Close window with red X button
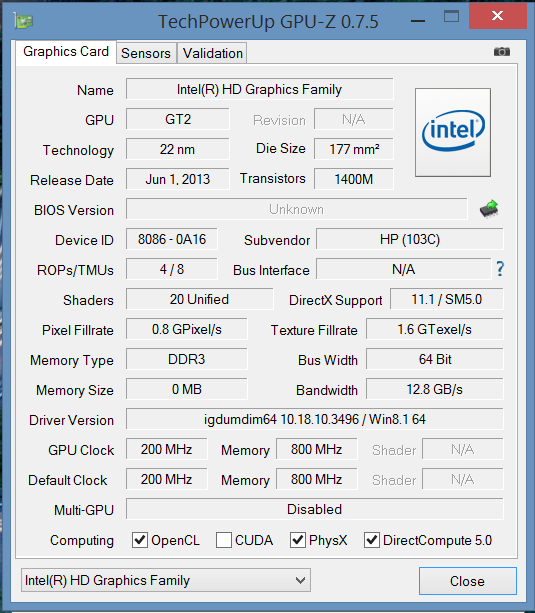The height and width of the screenshot is (613, 535). (497, 16)
